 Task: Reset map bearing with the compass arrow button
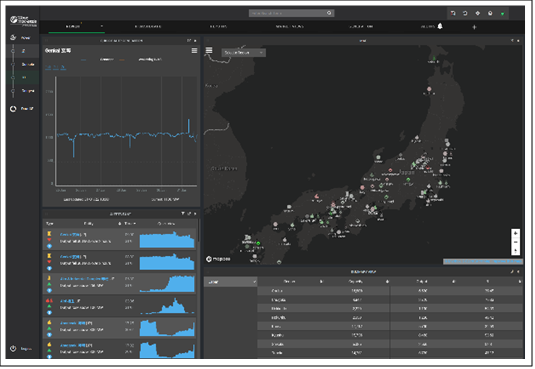tap(515, 251)
